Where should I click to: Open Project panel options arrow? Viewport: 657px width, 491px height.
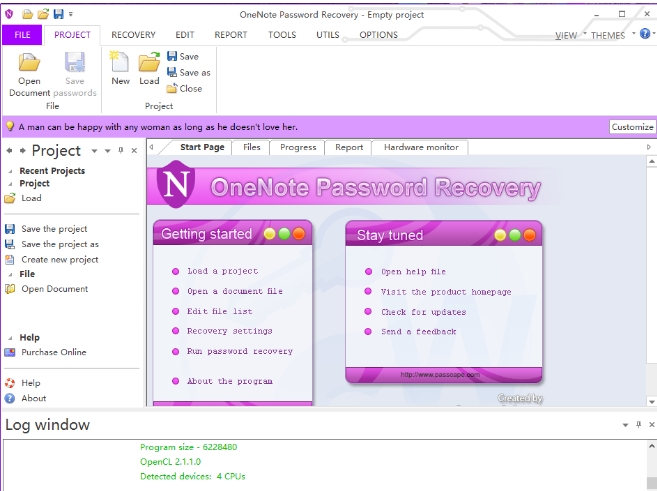click(108, 151)
